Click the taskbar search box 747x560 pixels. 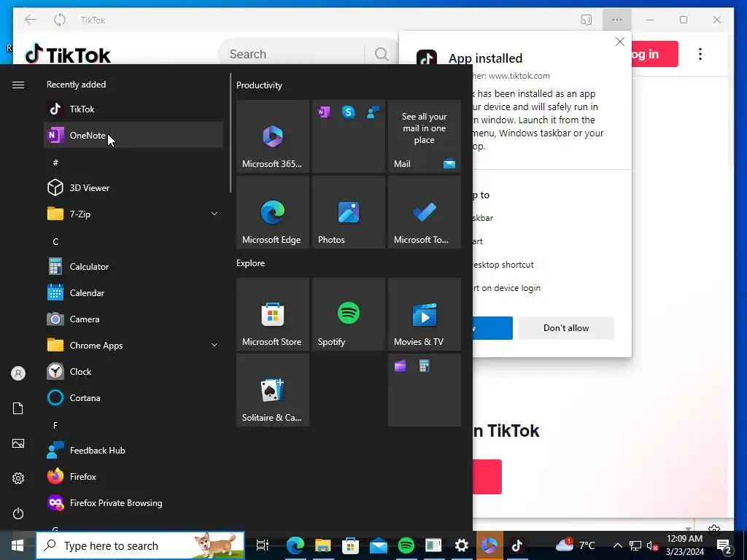click(x=140, y=545)
